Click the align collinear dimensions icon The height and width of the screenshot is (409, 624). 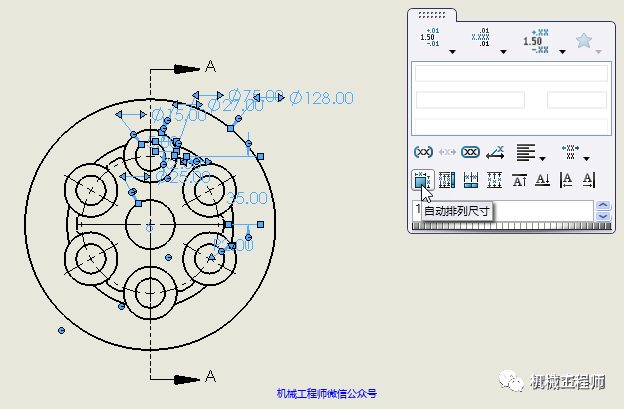[471, 180]
